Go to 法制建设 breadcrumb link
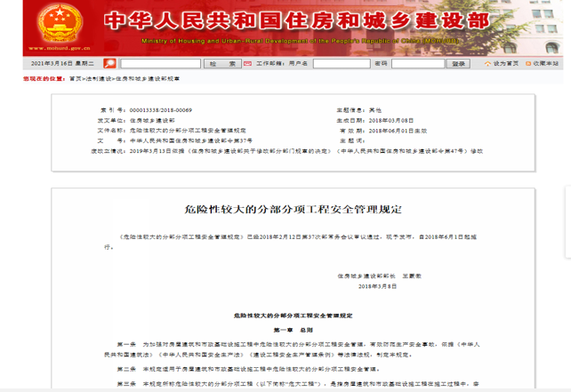The width and height of the screenshot is (571, 392). click(x=97, y=79)
